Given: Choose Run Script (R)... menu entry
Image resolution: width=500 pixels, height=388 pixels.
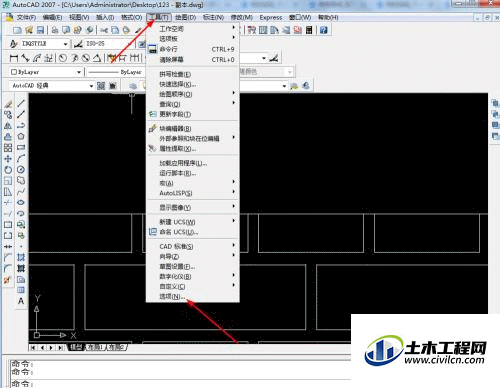Looking at the screenshot, I should [x=192, y=173].
